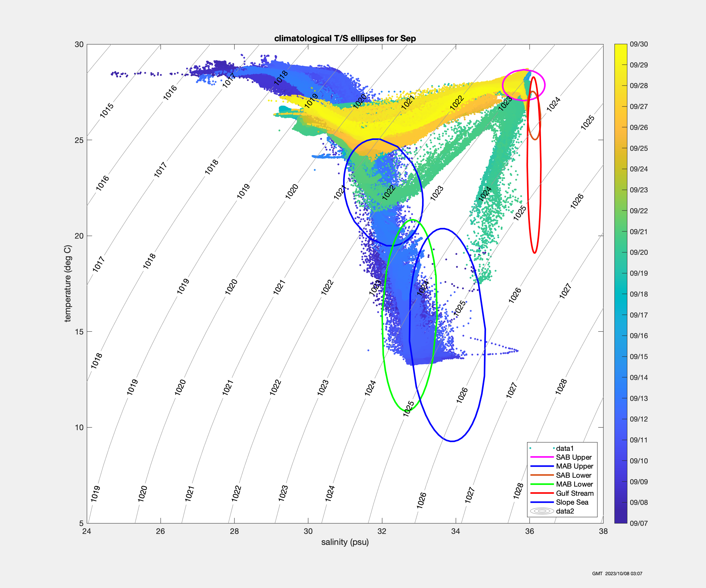Click the colorbar tick label "09/30"
The height and width of the screenshot is (588, 706).
pyautogui.click(x=639, y=44)
